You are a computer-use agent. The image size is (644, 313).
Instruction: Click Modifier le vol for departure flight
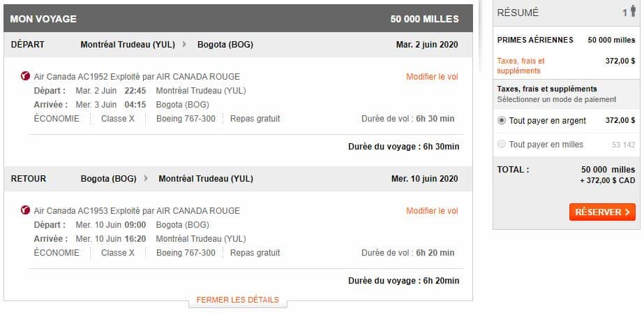point(432,76)
